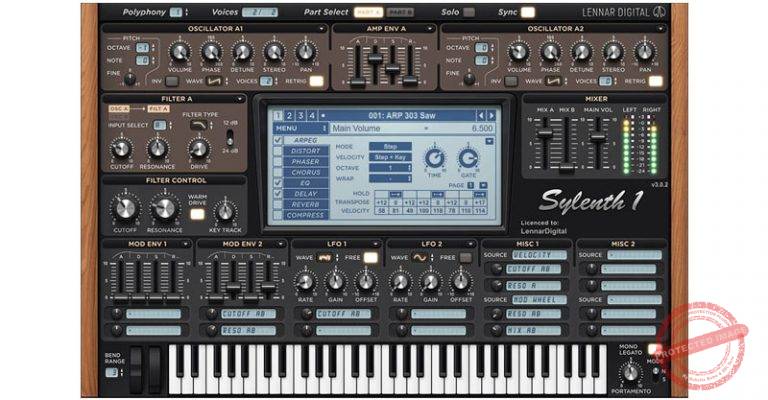Click Filter Control KEY TRACK knob

pos(225,212)
